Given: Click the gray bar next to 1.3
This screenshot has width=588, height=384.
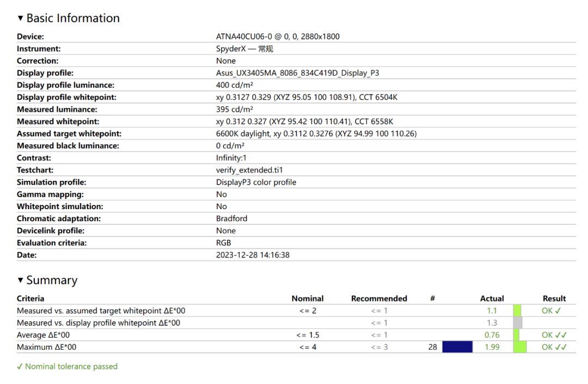Looking at the screenshot, I should [x=517, y=323].
